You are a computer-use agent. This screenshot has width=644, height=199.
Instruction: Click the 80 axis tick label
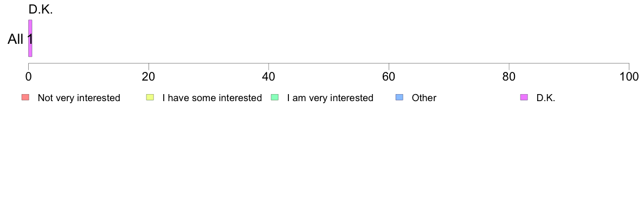pyautogui.click(x=509, y=77)
